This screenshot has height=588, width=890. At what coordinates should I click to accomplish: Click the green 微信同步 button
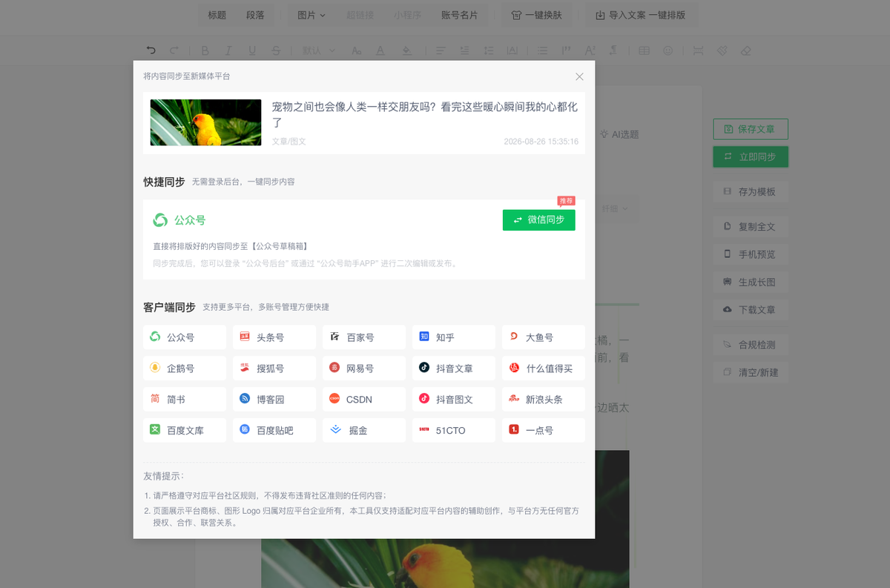(538, 220)
